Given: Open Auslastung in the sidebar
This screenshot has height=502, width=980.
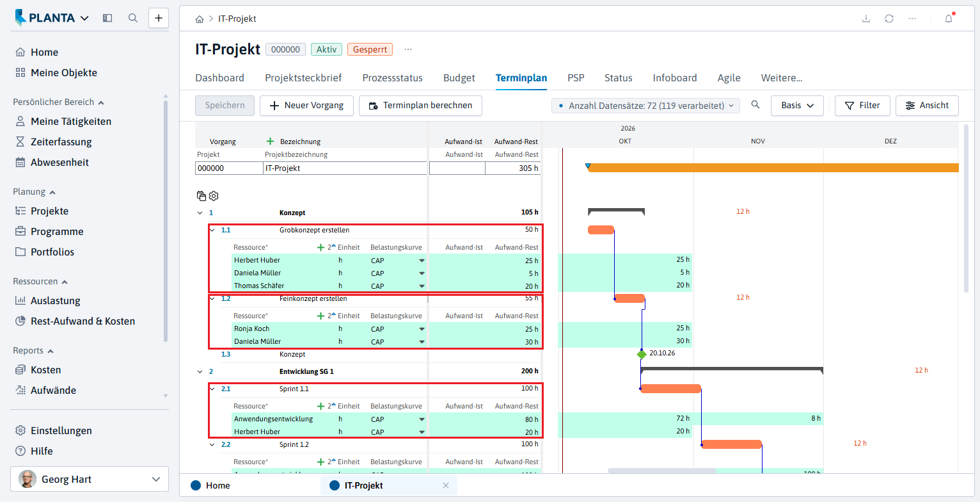Looking at the screenshot, I should [x=56, y=301].
